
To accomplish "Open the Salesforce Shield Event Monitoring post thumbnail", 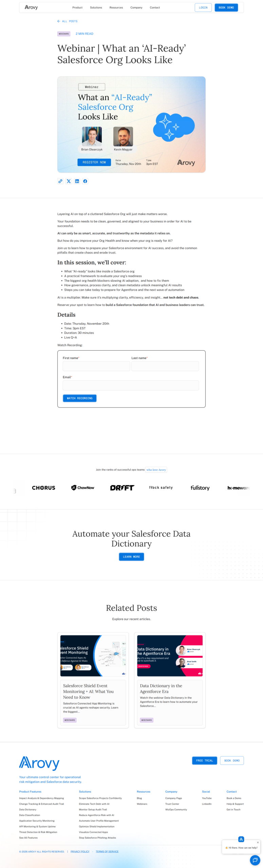I will pyautogui.click(x=93, y=656).
